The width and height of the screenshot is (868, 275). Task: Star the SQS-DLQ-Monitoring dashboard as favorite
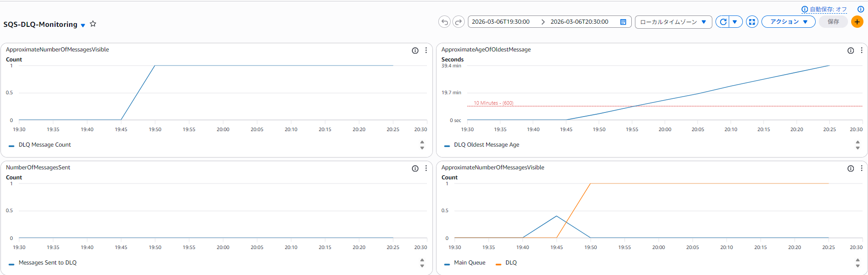(x=93, y=24)
